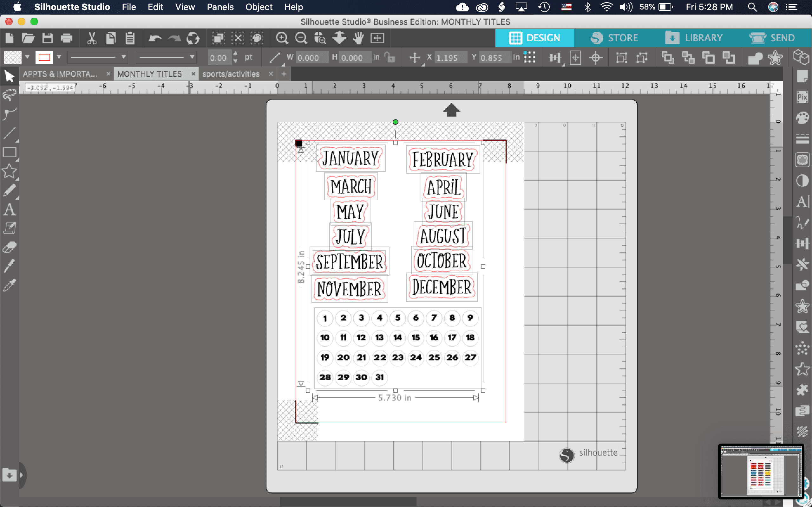Open the line color dropdown arrow
812x507 pixels.
pos(59,57)
